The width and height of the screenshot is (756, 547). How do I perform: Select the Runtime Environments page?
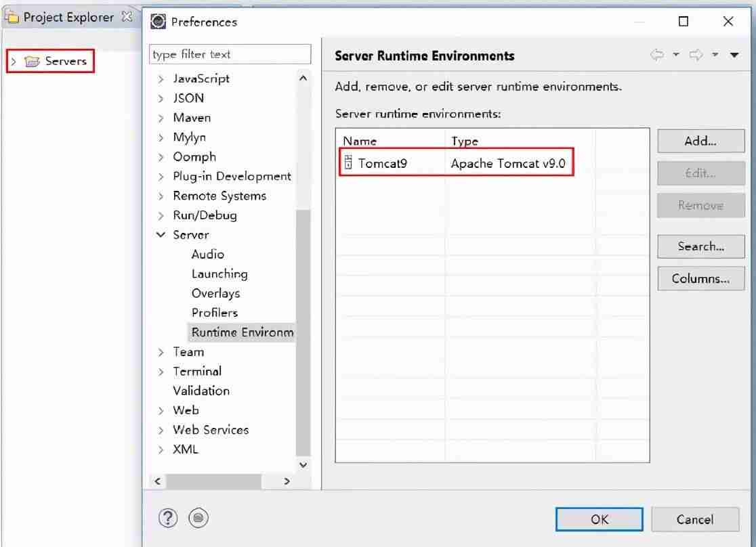pos(242,332)
